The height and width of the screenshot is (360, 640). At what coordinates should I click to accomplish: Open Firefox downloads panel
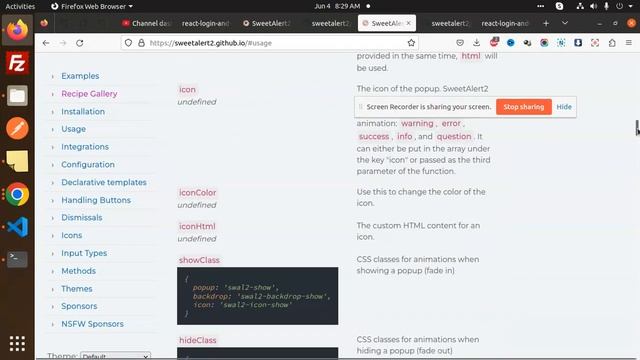tap(476, 43)
